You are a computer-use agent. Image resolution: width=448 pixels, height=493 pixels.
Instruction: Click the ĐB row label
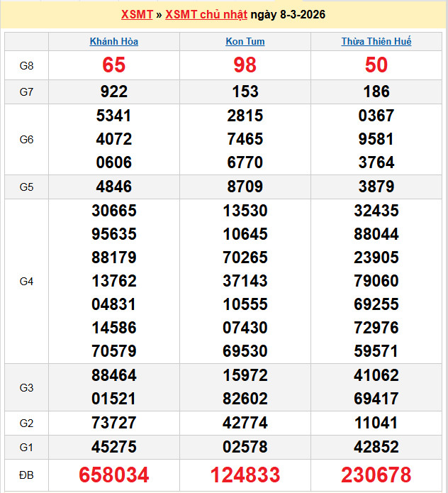(26, 475)
